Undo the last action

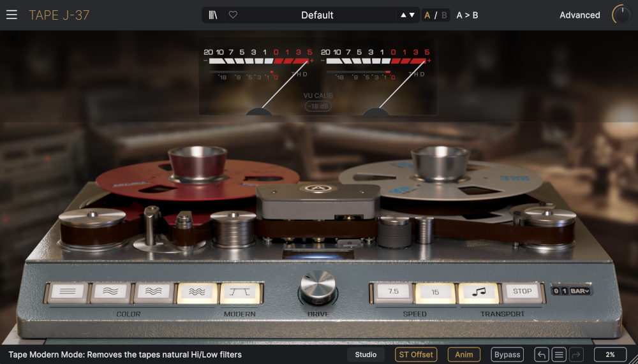coord(542,354)
